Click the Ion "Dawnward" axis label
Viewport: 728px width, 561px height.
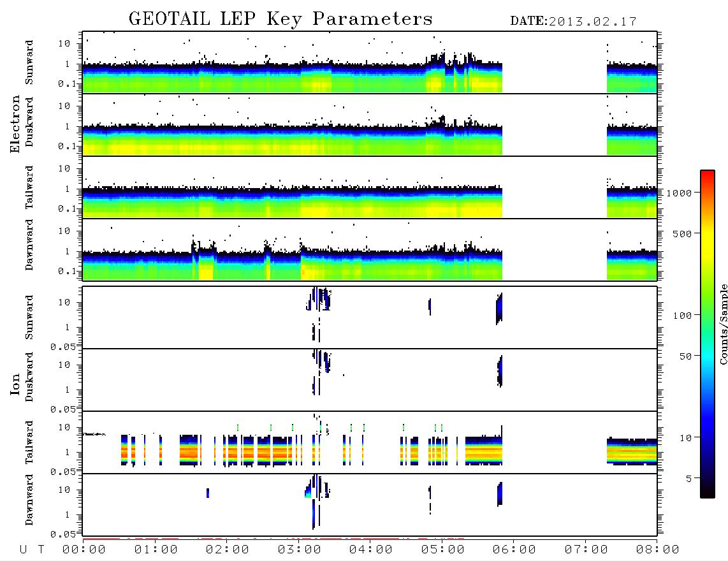point(29,500)
